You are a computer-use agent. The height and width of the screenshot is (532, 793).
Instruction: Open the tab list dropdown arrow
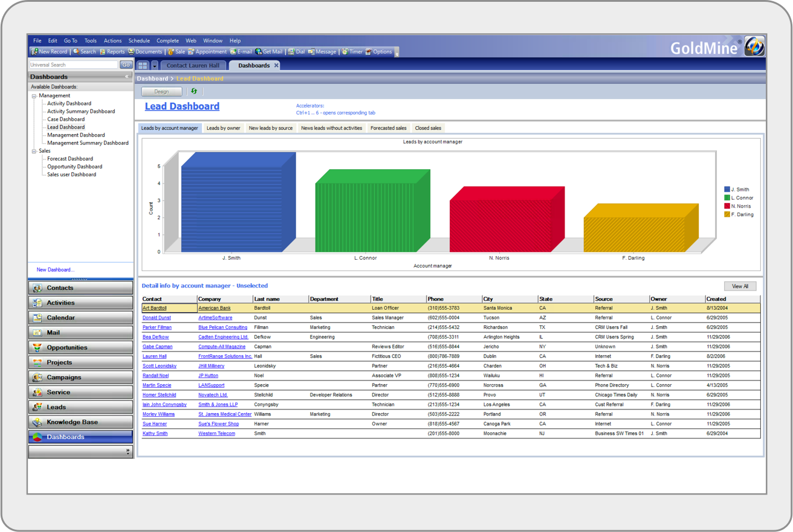pyautogui.click(x=154, y=65)
